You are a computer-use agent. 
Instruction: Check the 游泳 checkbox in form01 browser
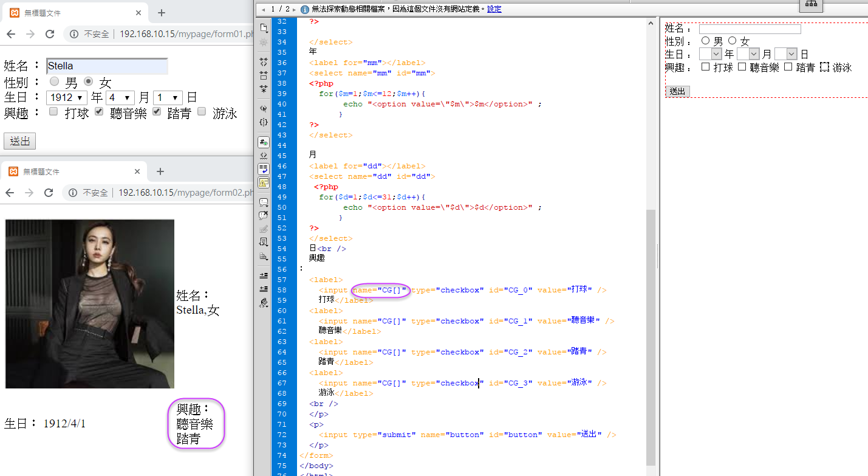click(x=202, y=112)
